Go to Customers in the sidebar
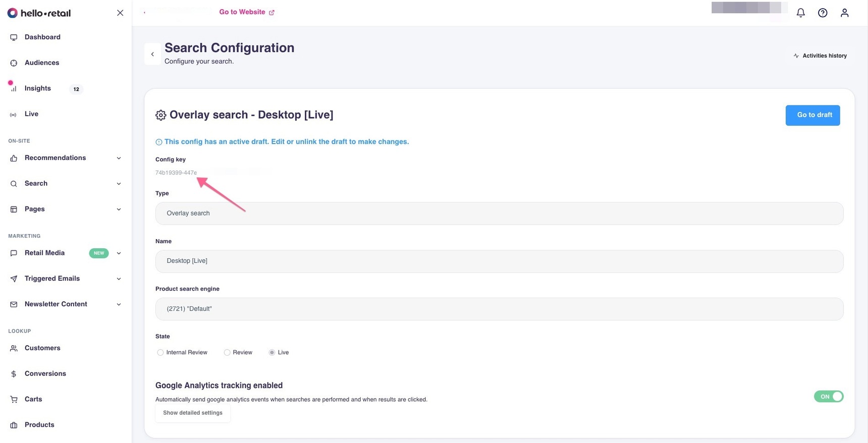 [42, 348]
